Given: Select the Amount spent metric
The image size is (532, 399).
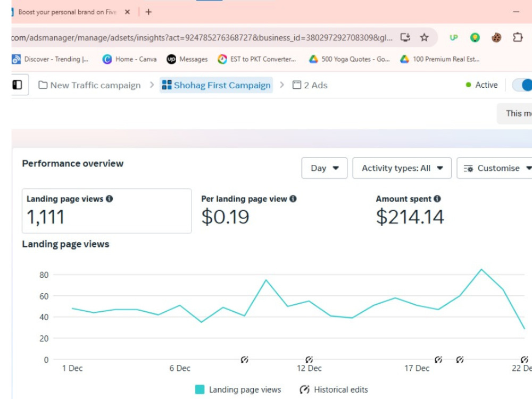Looking at the screenshot, I should (410, 211).
